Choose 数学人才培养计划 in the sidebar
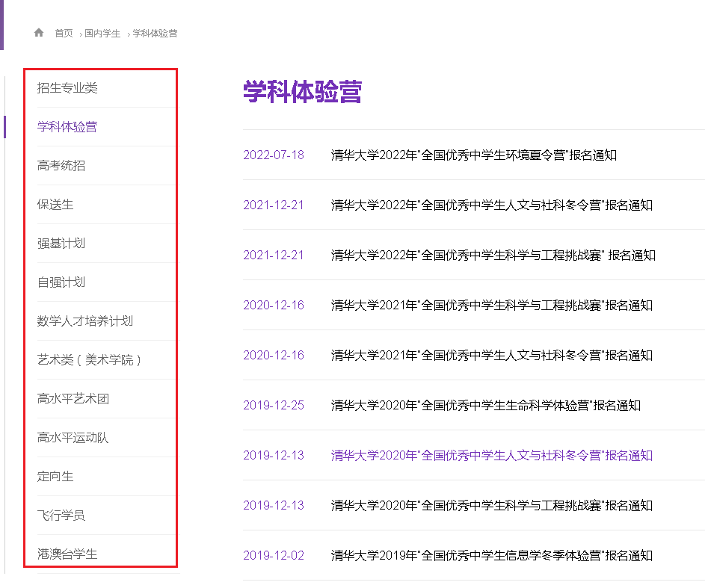Viewport: 705px width, 588px height. click(x=85, y=321)
